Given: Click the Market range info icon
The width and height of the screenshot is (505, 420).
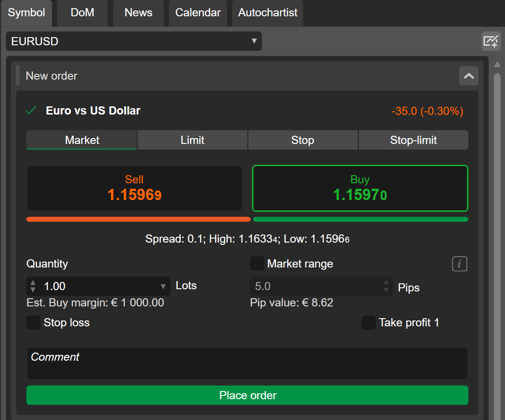Looking at the screenshot, I should 460,264.
